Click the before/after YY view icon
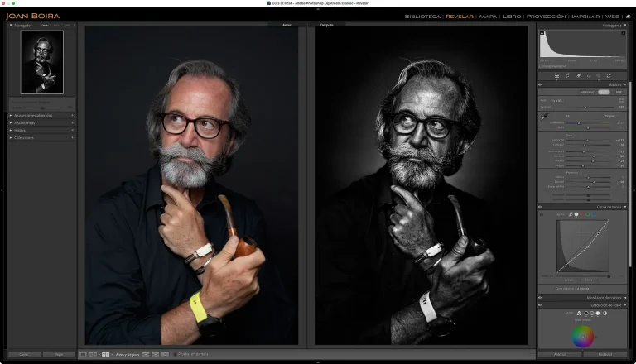This screenshot has width=636, height=364. tap(105, 354)
